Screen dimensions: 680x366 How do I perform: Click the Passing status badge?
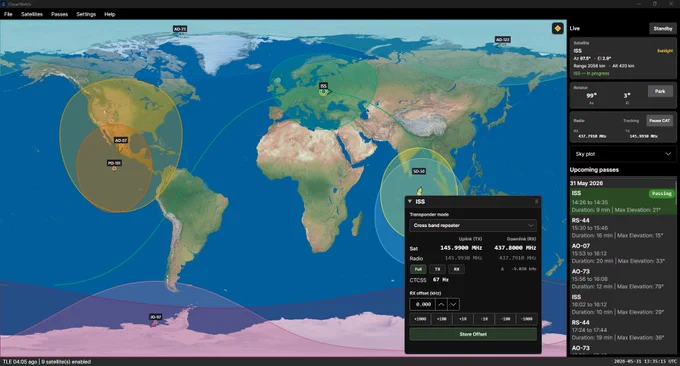click(x=661, y=194)
